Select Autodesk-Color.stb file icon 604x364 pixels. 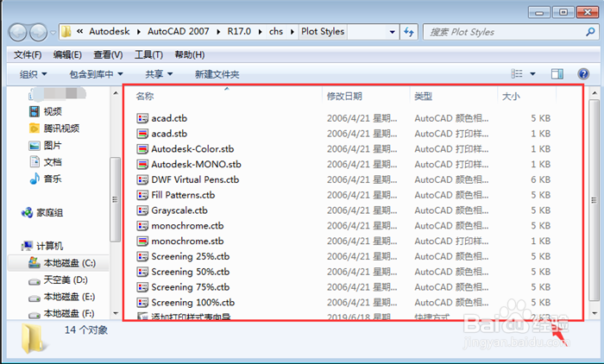[x=142, y=149]
